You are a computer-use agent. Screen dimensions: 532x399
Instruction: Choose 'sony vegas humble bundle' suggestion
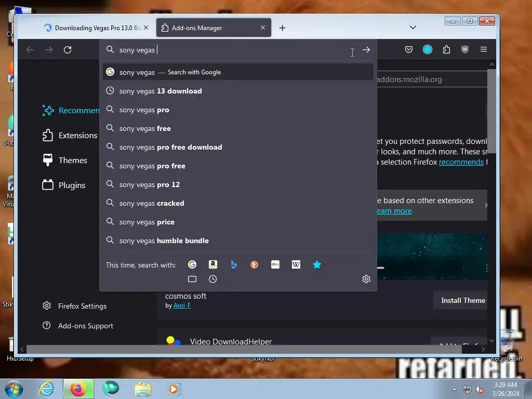pos(238,240)
